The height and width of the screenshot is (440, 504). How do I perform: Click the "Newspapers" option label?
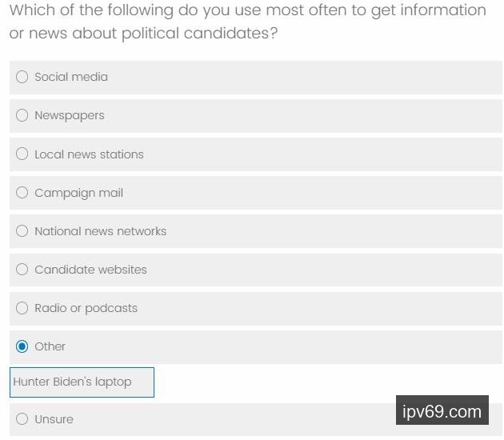(x=70, y=115)
